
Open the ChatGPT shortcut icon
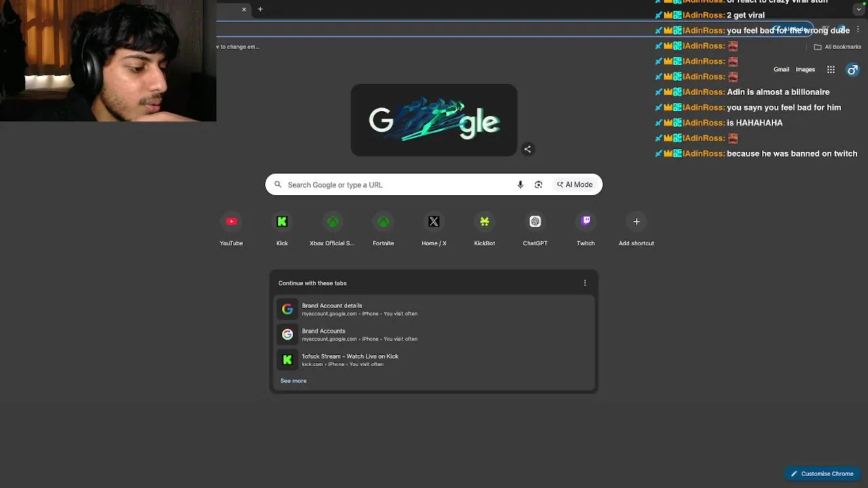535,222
